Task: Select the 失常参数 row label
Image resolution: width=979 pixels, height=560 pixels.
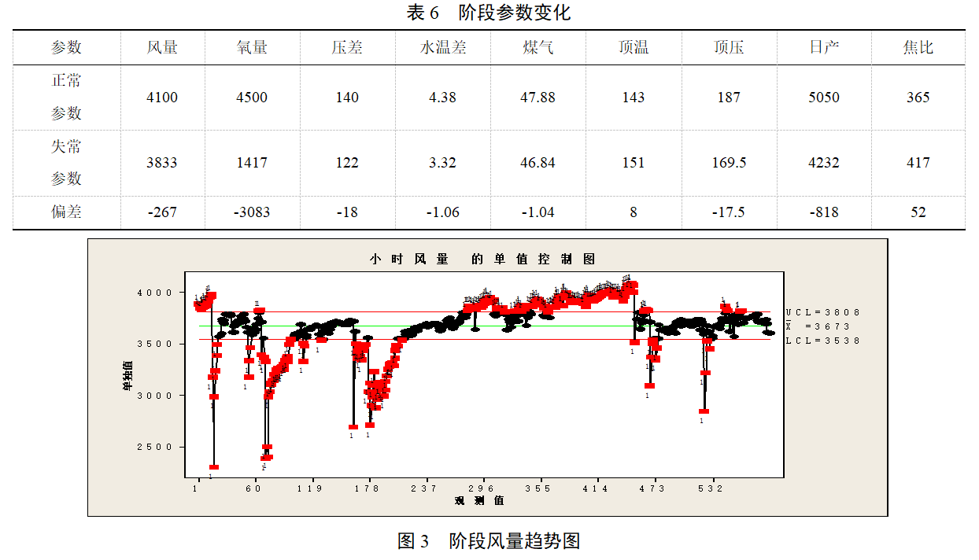Action: pyautogui.click(x=67, y=163)
